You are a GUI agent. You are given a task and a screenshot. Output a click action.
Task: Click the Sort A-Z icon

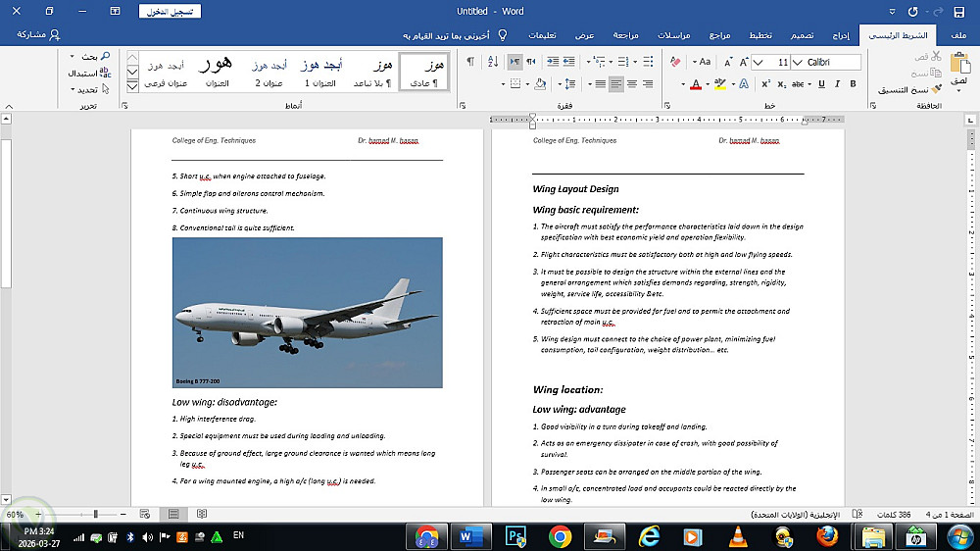493,62
